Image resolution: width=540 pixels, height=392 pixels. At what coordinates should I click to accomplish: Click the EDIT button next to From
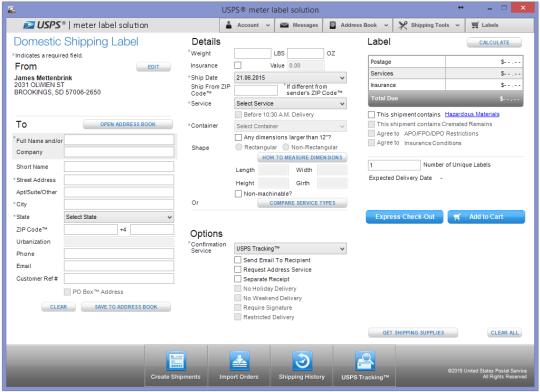[x=154, y=67]
